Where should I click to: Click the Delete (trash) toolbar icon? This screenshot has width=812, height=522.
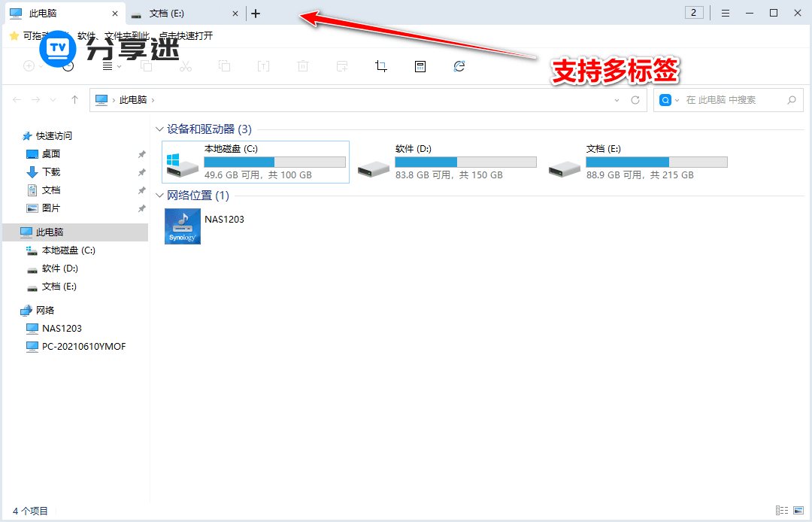[x=302, y=66]
